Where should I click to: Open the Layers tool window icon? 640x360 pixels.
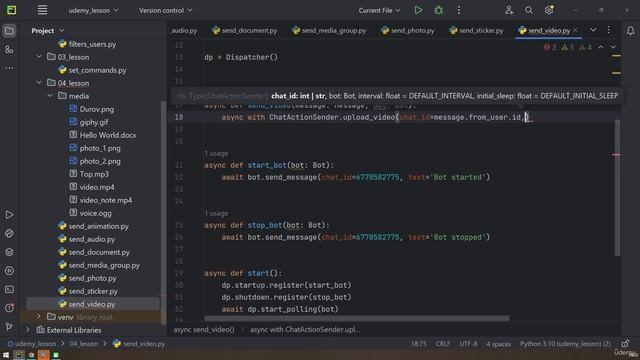click(x=9, y=252)
